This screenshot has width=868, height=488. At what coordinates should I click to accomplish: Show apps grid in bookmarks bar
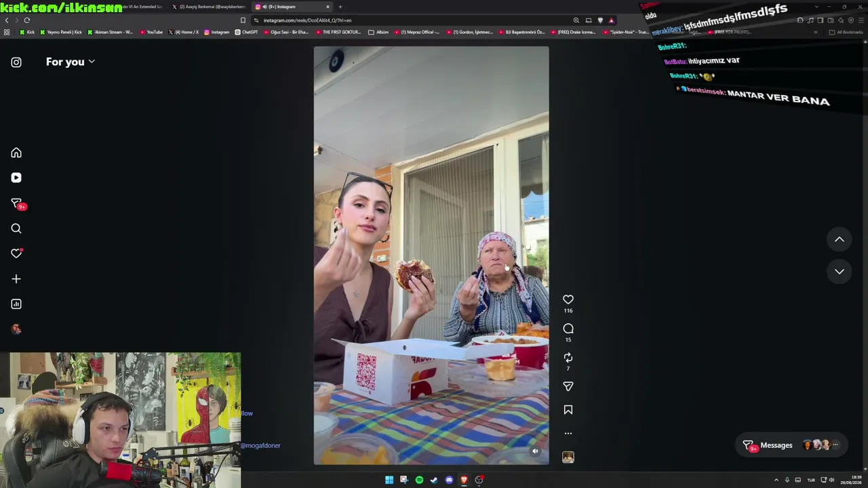pyautogui.click(x=7, y=32)
